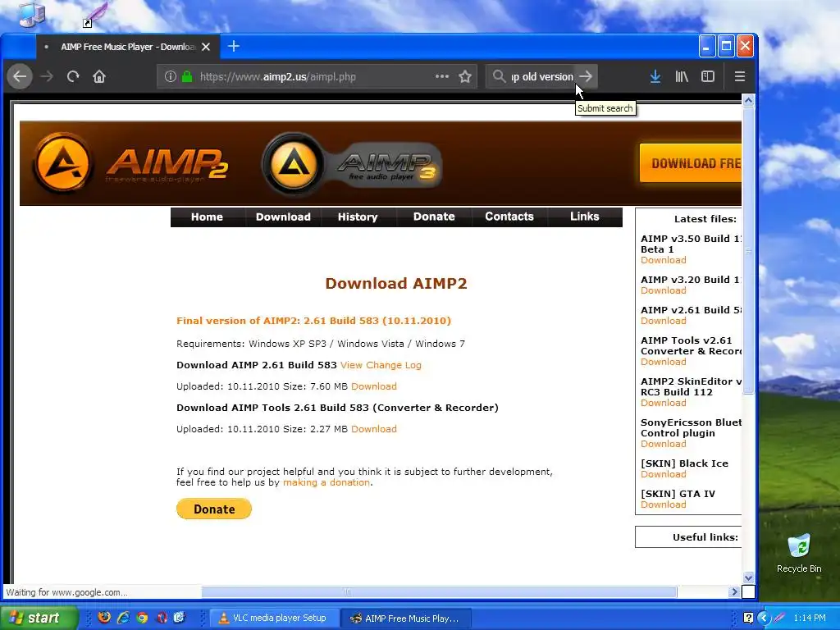Click the search magnifier icon
The image size is (840, 630).
pos(499,76)
